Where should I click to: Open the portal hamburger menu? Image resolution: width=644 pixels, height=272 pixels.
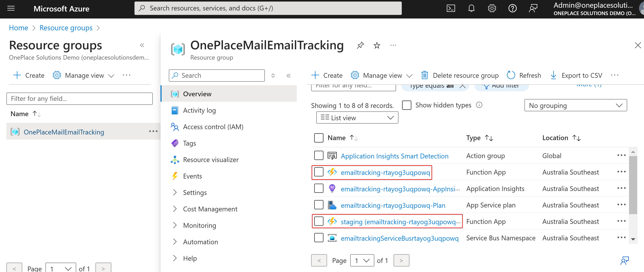(x=11, y=9)
